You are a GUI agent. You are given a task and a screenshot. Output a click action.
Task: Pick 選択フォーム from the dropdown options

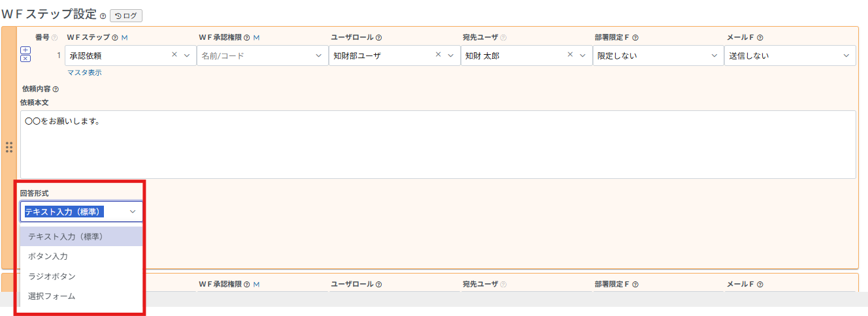tap(52, 296)
